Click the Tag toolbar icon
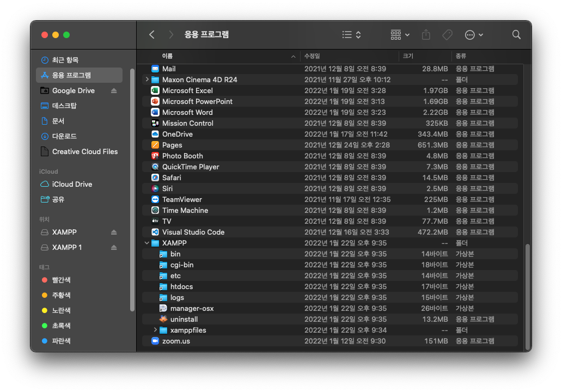562x392 pixels. [447, 35]
